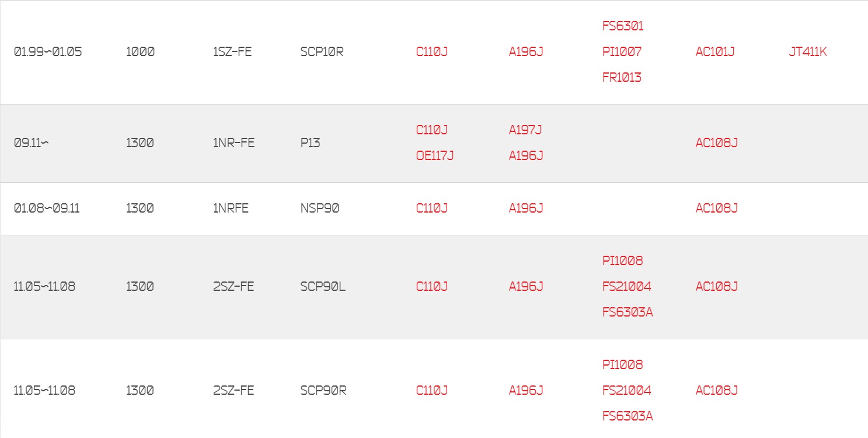Click C110J in the SCP10R row
The width and height of the screenshot is (868, 438).
pyautogui.click(x=432, y=51)
